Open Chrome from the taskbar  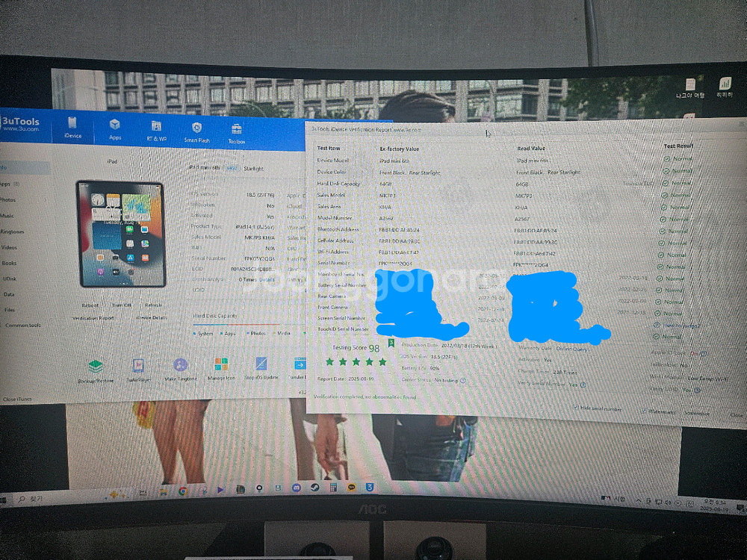[182, 491]
